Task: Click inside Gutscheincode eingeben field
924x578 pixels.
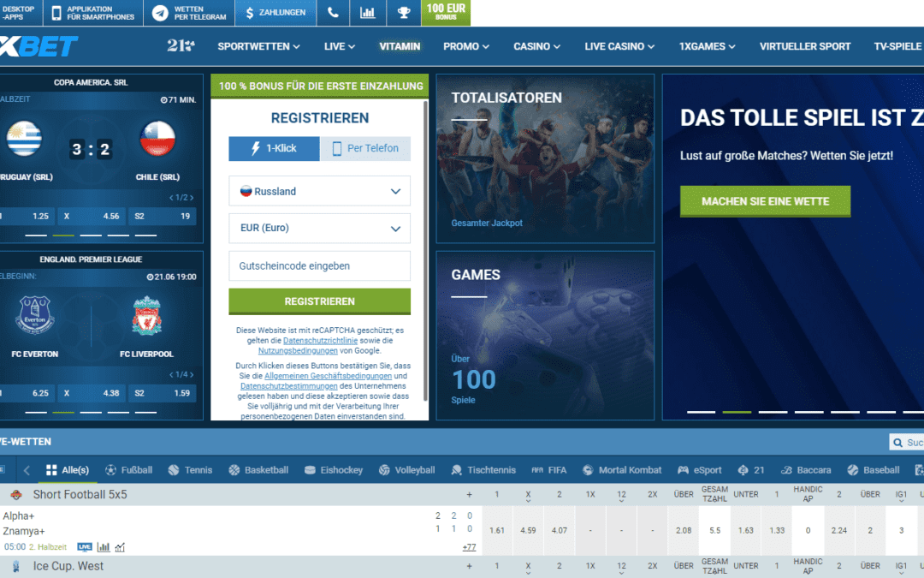Action: [319, 266]
